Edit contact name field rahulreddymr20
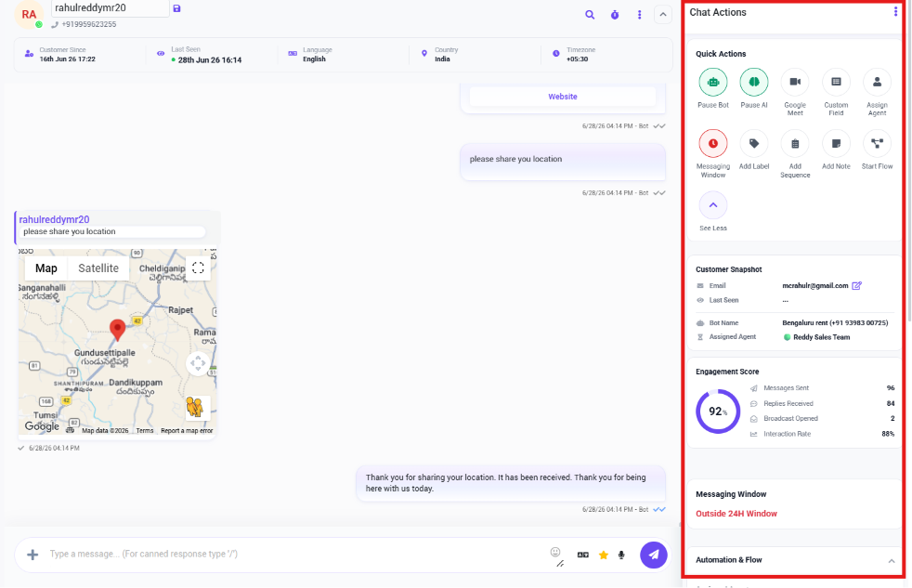912x588 pixels. (110, 8)
